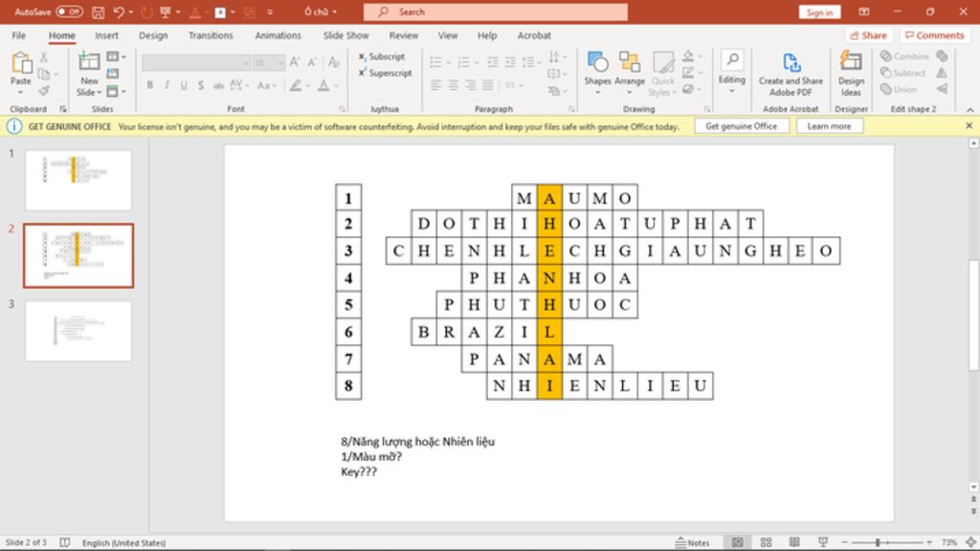Switch to the Insert tab
The image size is (980, 551).
107,35
